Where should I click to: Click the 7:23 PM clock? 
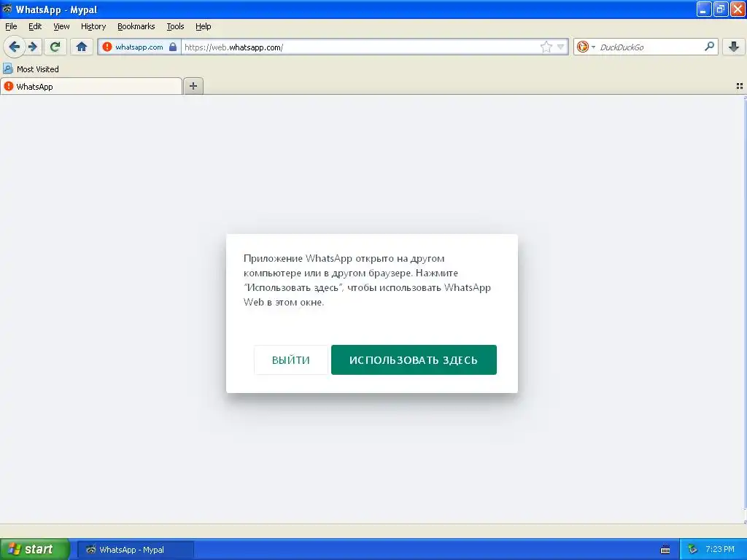720,549
